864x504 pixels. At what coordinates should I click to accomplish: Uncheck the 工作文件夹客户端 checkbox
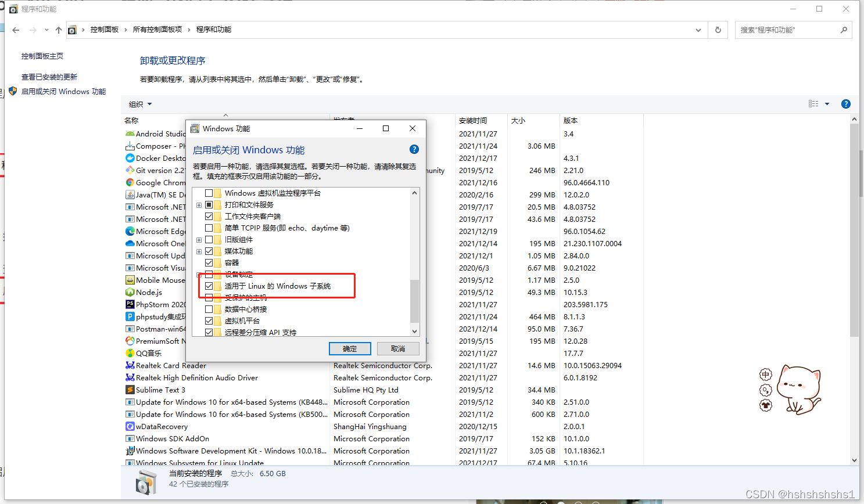click(209, 216)
